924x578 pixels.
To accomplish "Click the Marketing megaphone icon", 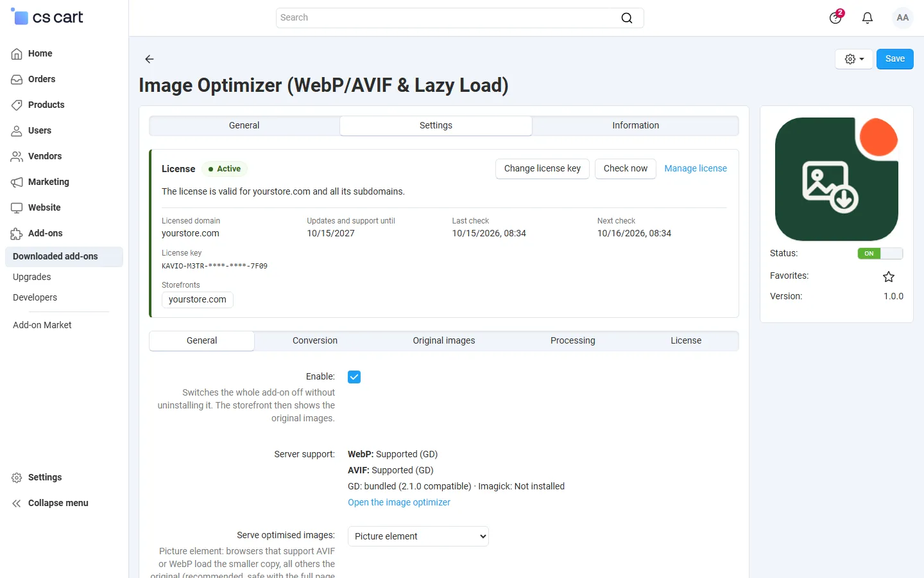I will (x=17, y=182).
